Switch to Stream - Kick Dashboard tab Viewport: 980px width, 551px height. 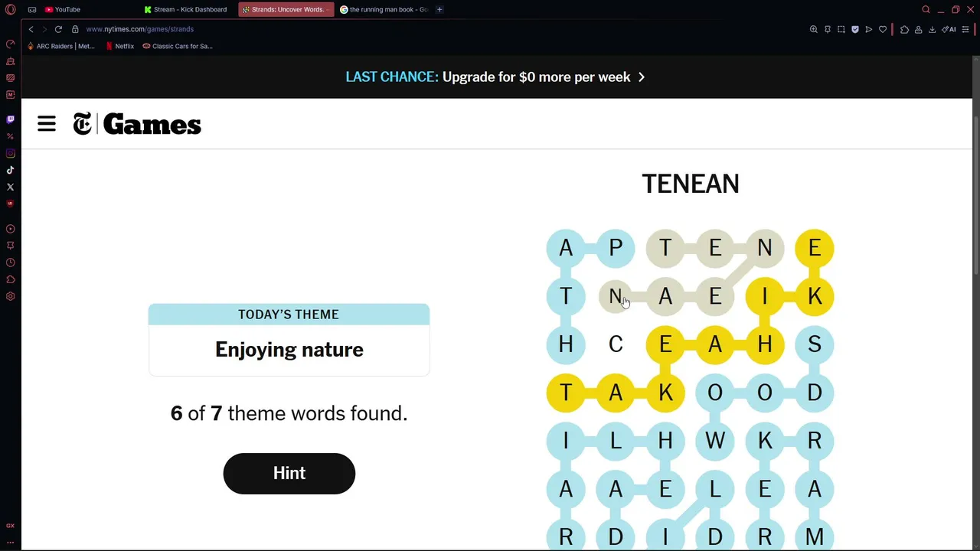click(186, 9)
